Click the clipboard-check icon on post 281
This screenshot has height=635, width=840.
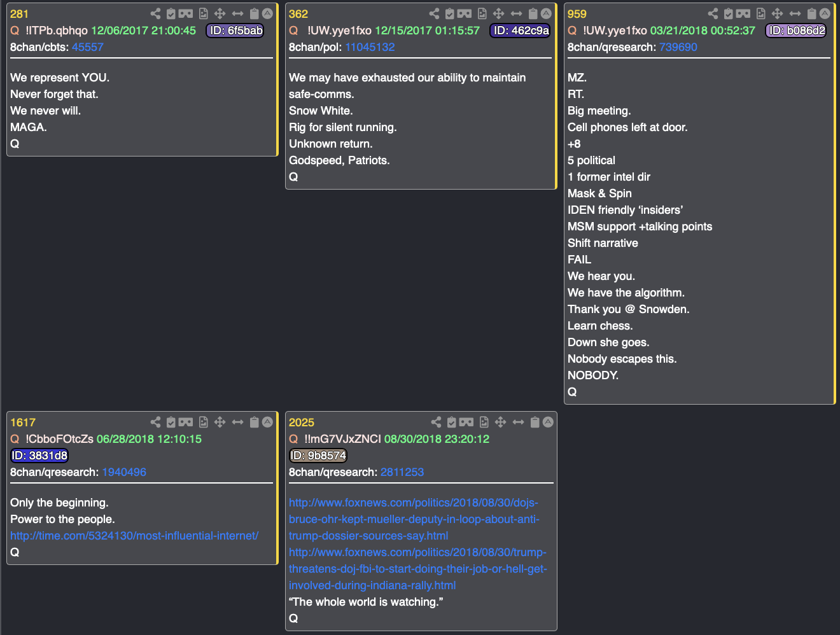click(171, 13)
